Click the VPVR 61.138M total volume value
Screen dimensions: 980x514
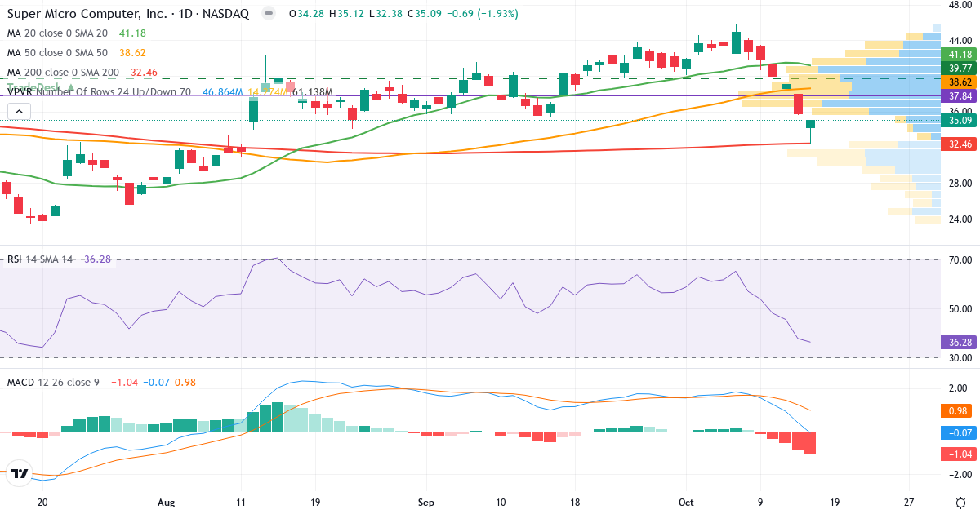click(312, 91)
